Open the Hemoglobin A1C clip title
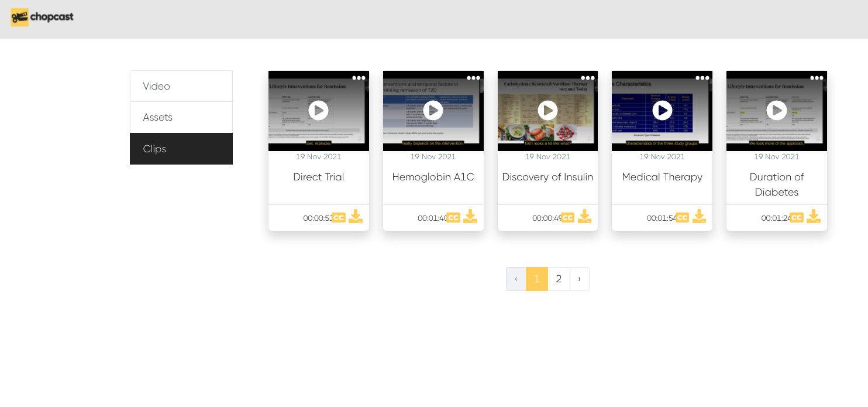This screenshot has width=868, height=407. [x=433, y=177]
